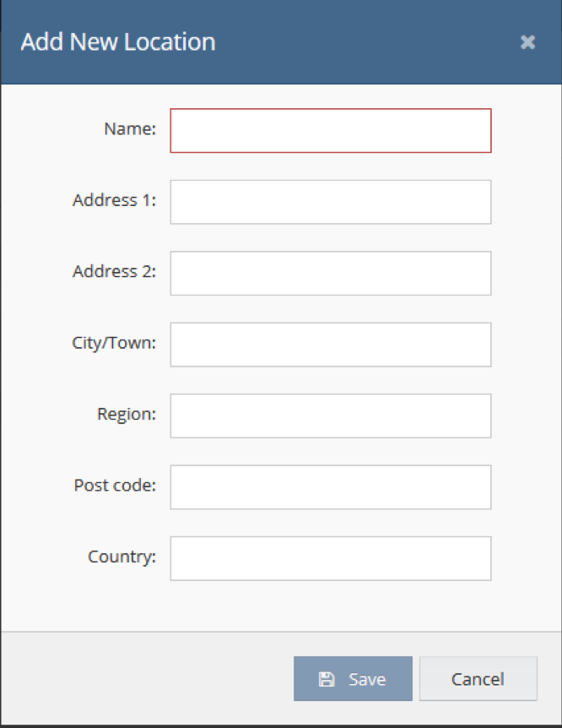562x728 pixels.
Task: Click the Post code text field
Action: (331, 487)
